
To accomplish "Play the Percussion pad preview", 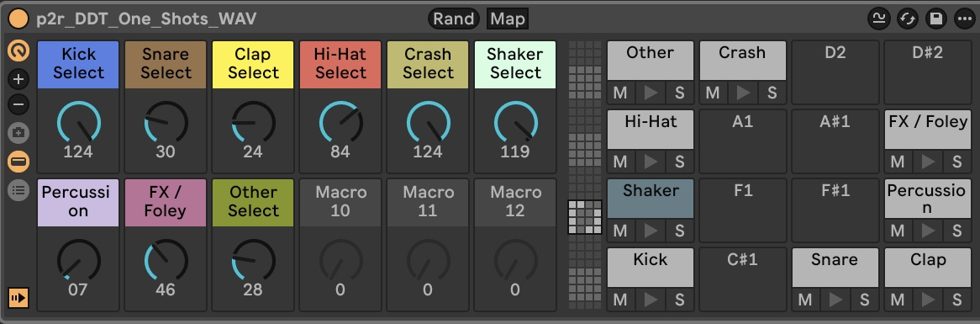I will pyautogui.click(x=928, y=231).
